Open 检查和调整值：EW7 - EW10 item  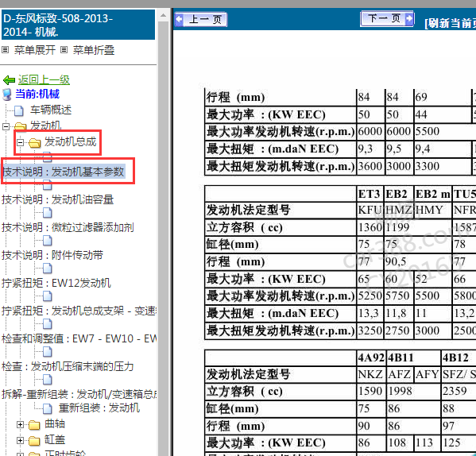[x=79, y=338]
